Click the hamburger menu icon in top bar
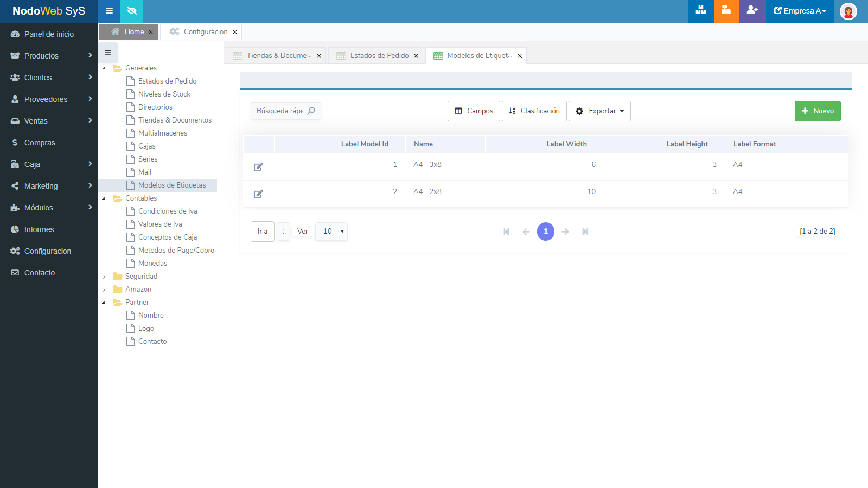This screenshot has width=868, height=488. (109, 11)
